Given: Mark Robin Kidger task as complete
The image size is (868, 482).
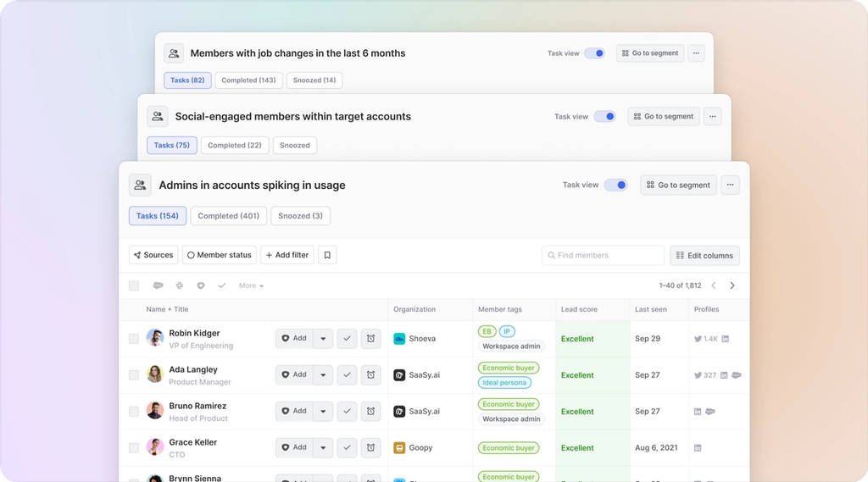Looking at the screenshot, I should click(347, 339).
